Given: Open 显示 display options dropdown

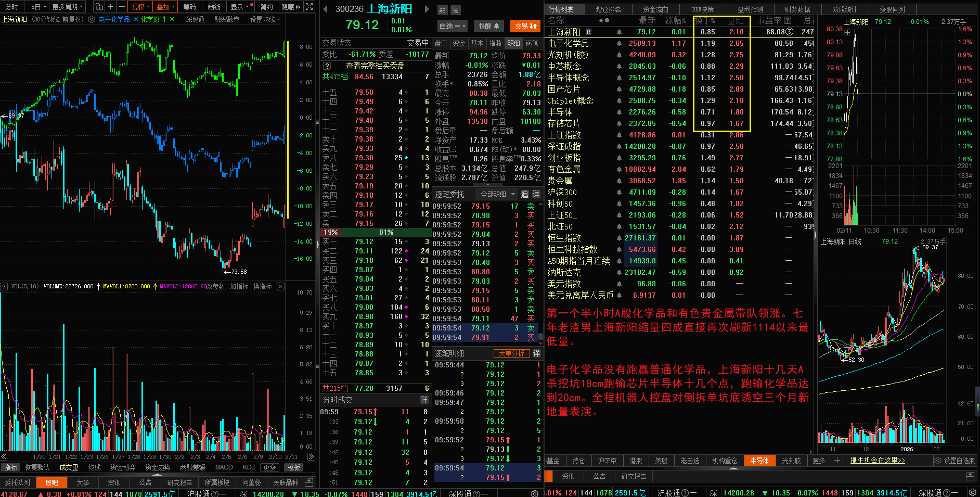Looking at the screenshot, I should coord(240,7).
